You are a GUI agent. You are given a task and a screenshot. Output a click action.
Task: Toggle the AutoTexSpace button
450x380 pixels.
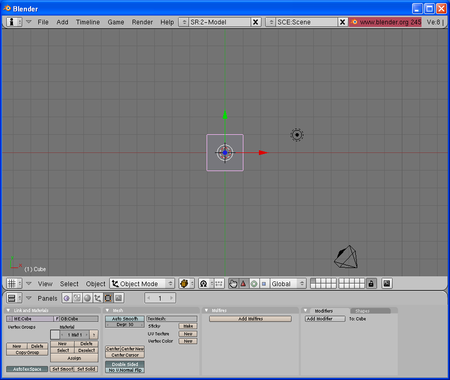(27, 369)
